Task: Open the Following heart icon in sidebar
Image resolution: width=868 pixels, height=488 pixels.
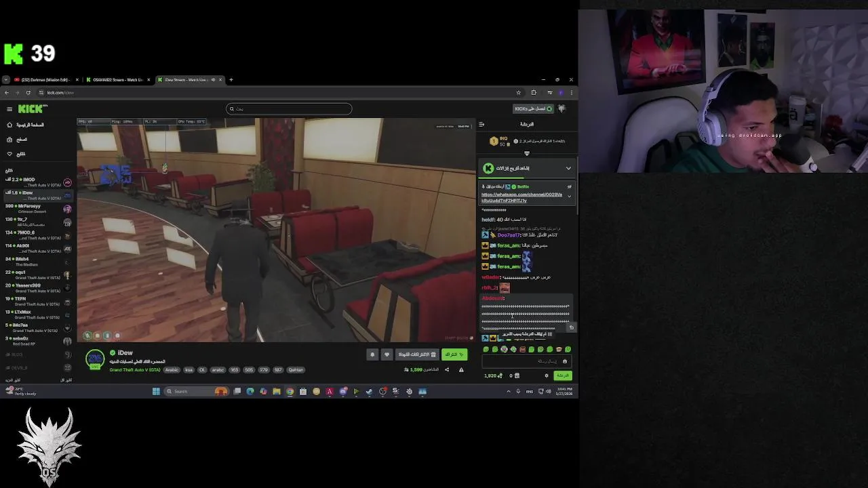Action: [x=9, y=154]
